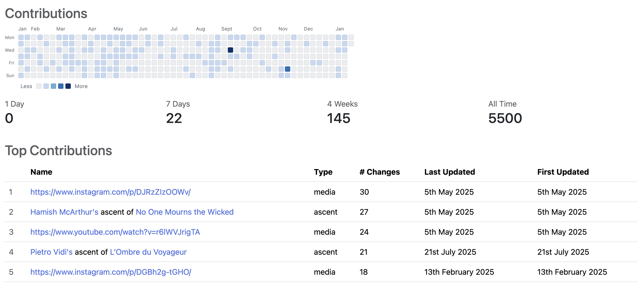Sort by the Last Updated column
The width and height of the screenshot is (644, 283).
coord(449,172)
